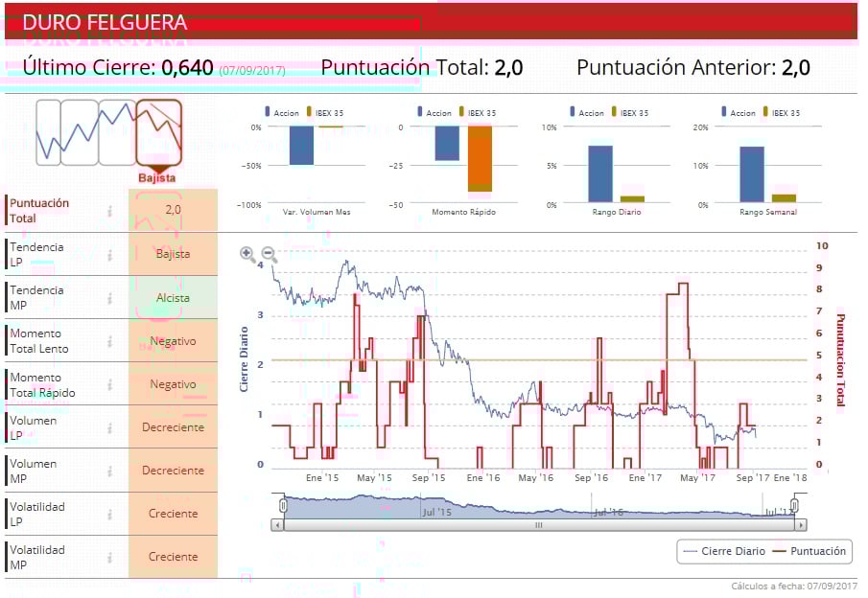The height and width of the screenshot is (598, 868).
Task: Click the small info icon in the Volumen MP row
Action: 109,471
